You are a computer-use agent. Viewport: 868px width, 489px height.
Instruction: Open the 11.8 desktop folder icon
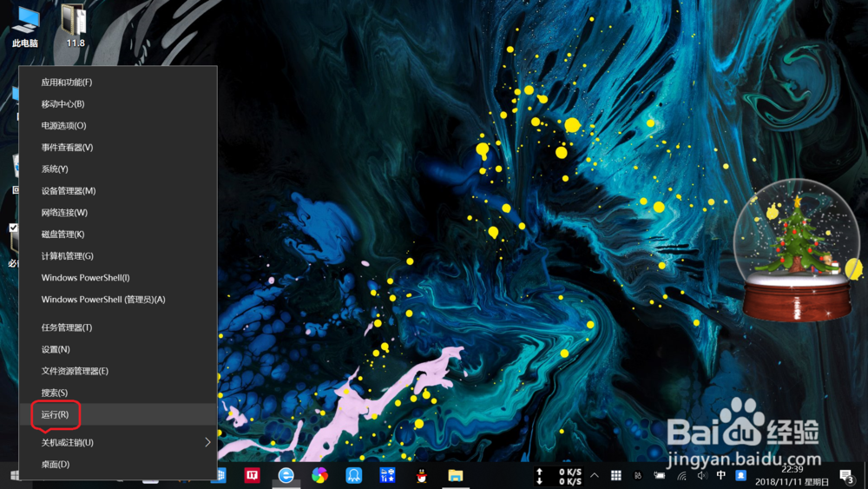tap(76, 25)
